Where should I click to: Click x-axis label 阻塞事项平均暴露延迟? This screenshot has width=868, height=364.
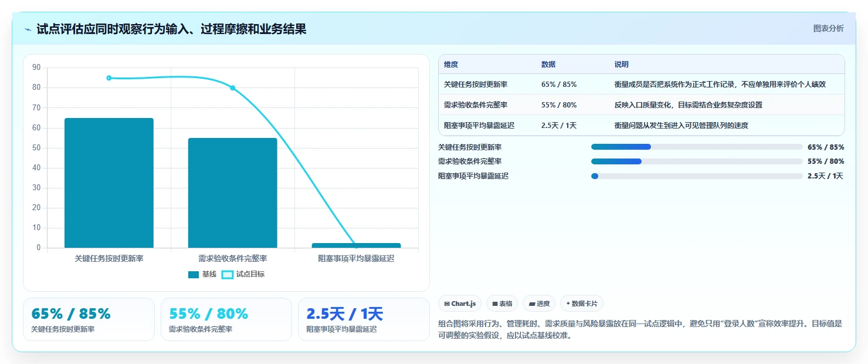[x=356, y=258]
